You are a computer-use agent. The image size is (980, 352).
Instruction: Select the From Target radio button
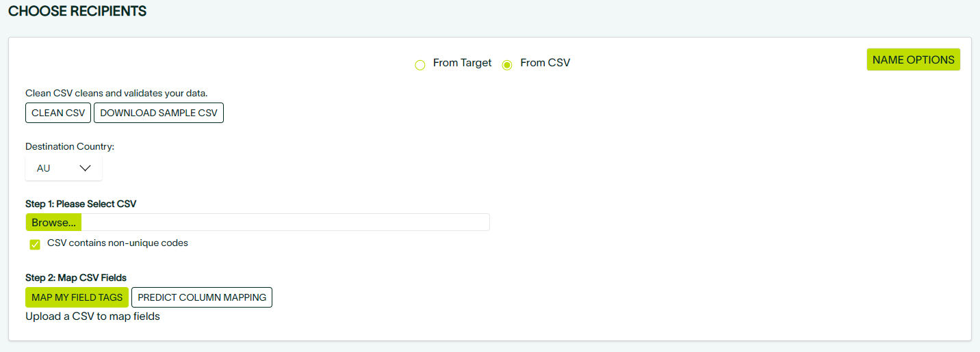coord(420,65)
